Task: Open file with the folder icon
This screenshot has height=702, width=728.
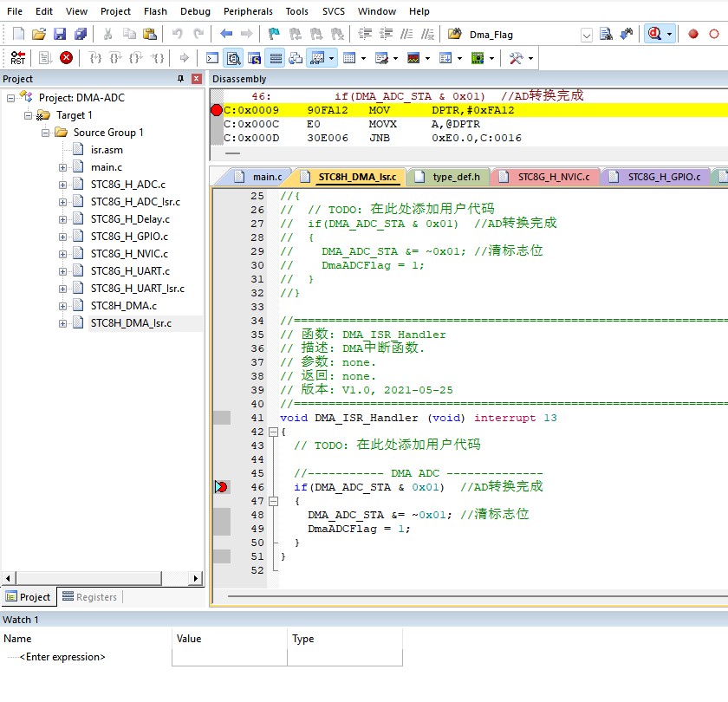Action: click(39, 35)
